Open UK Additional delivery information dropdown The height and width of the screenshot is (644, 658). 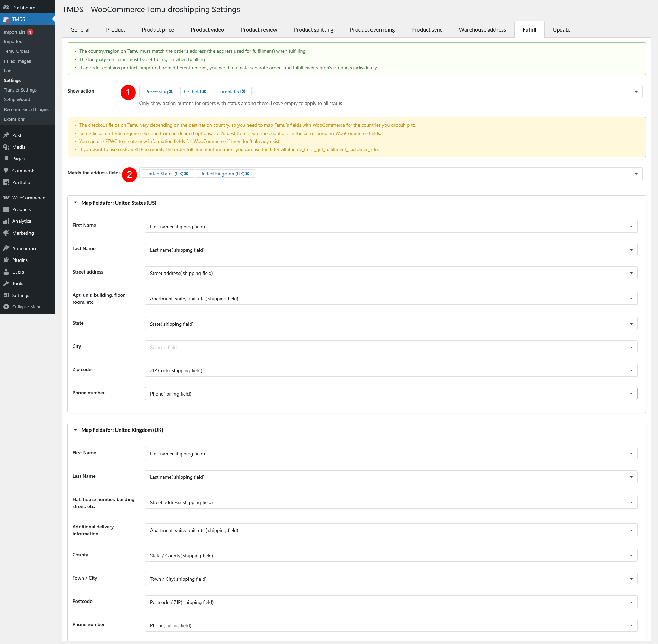tap(391, 530)
